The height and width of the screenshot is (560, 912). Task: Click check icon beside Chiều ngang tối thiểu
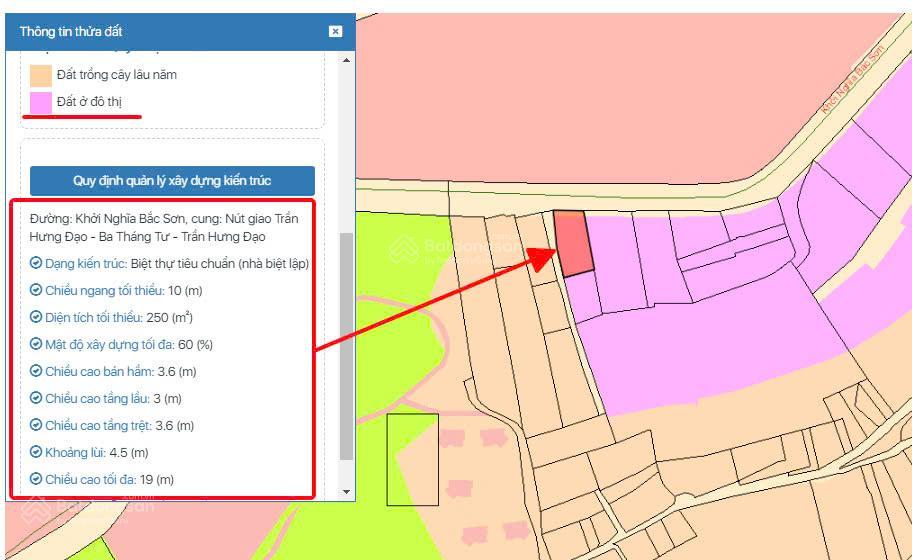coord(36,290)
